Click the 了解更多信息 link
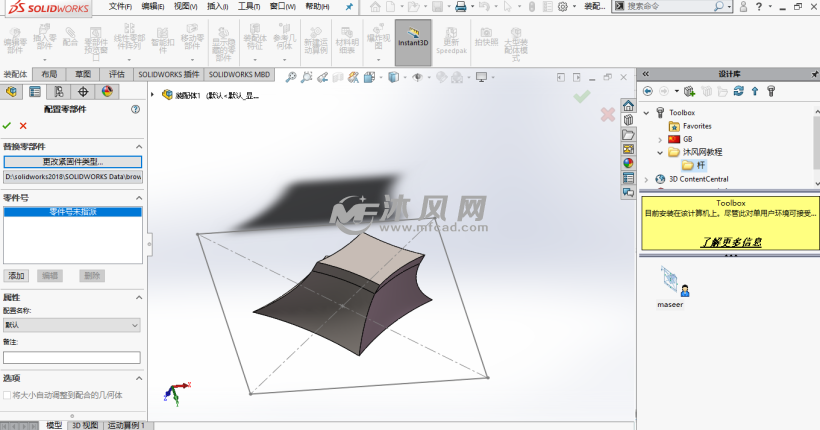820x430 pixels. click(729, 242)
